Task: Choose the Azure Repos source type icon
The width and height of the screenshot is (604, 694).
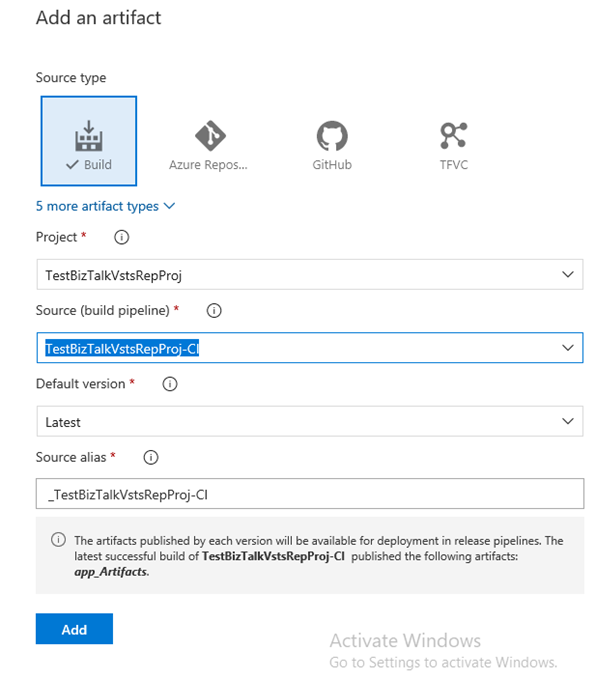Action: 209,135
